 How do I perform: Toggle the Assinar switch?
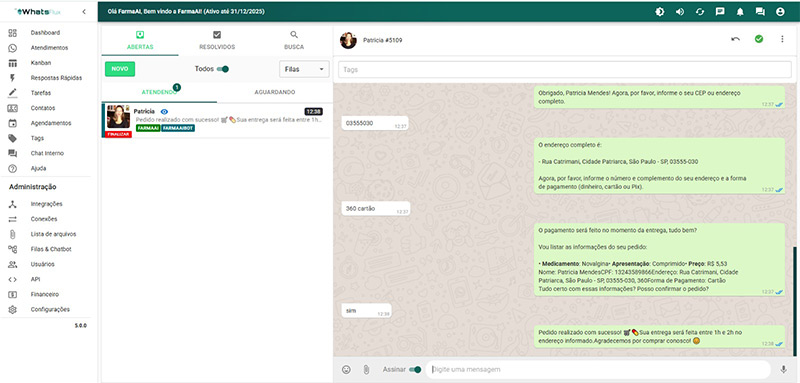coord(415,370)
